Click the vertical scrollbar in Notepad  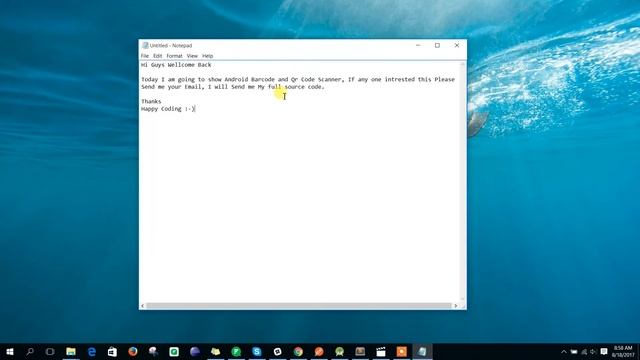(x=463, y=182)
